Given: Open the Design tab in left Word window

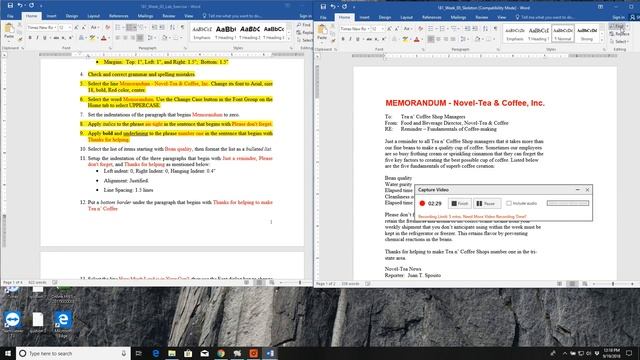Looking at the screenshot, I should 71,16.
